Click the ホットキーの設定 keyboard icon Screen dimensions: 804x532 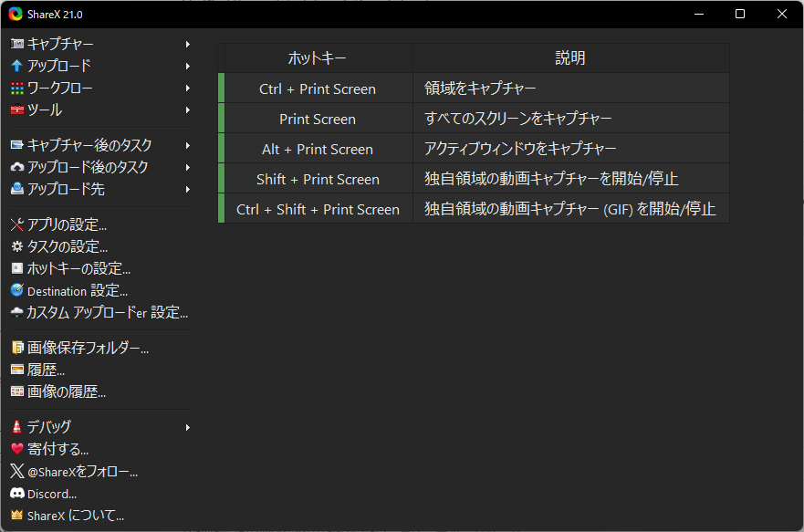pyautogui.click(x=17, y=268)
